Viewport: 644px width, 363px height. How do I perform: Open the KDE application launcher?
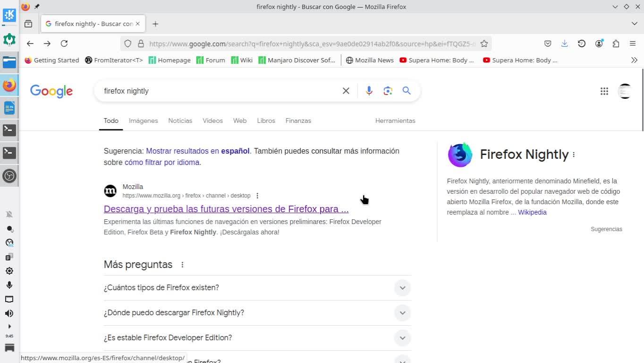[9, 15]
